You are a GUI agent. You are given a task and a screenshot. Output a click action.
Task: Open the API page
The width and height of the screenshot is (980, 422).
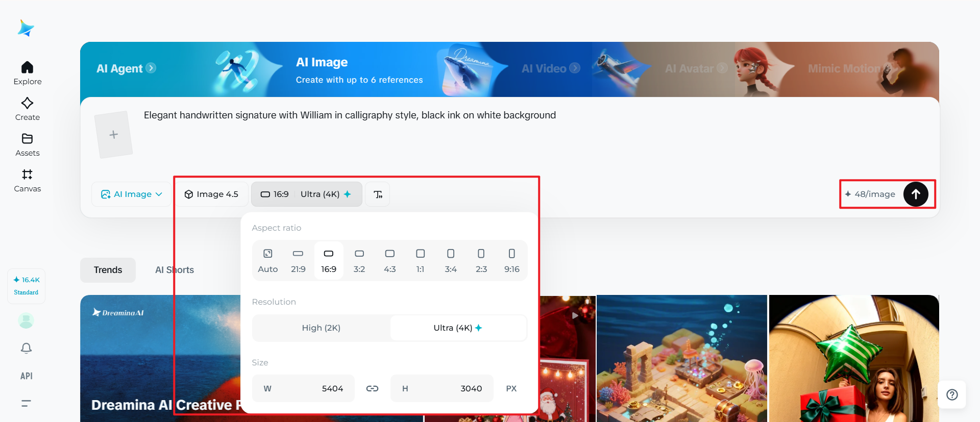click(x=27, y=376)
